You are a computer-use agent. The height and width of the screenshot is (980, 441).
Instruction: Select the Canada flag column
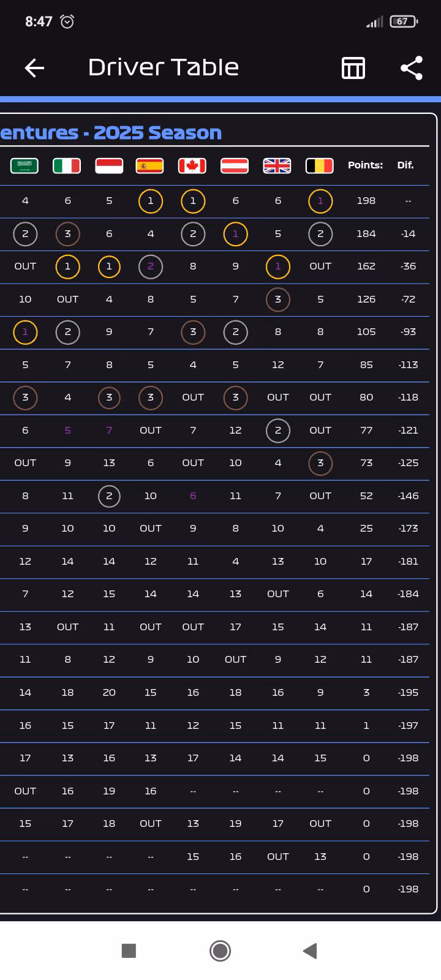click(x=192, y=165)
